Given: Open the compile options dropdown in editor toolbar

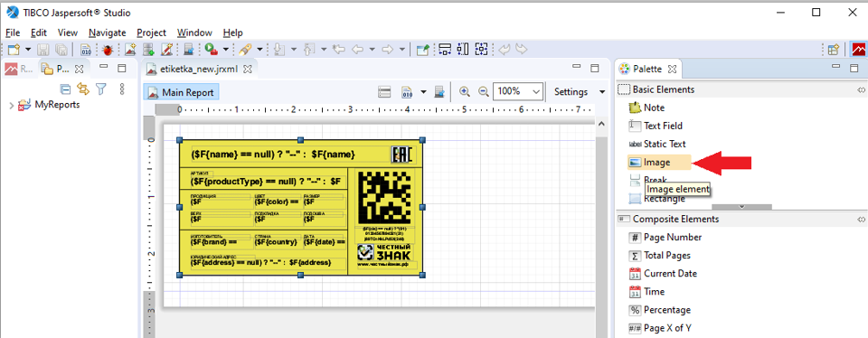Looking at the screenshot, I should (x=423, y=92).
